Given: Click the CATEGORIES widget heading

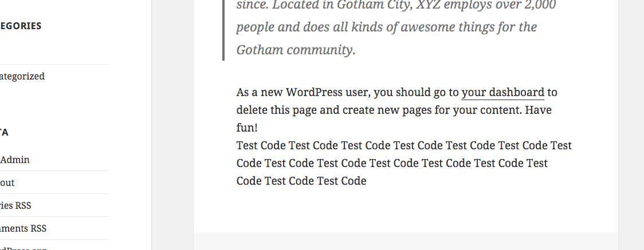Looking at the screenshot, I should pyautogui.click(x=21, y=26).
